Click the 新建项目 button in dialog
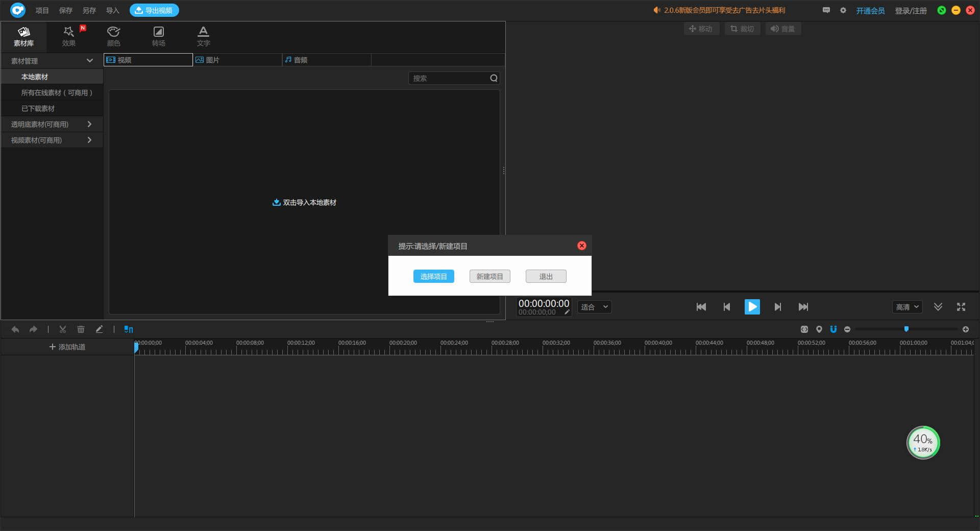 point(489,276)
